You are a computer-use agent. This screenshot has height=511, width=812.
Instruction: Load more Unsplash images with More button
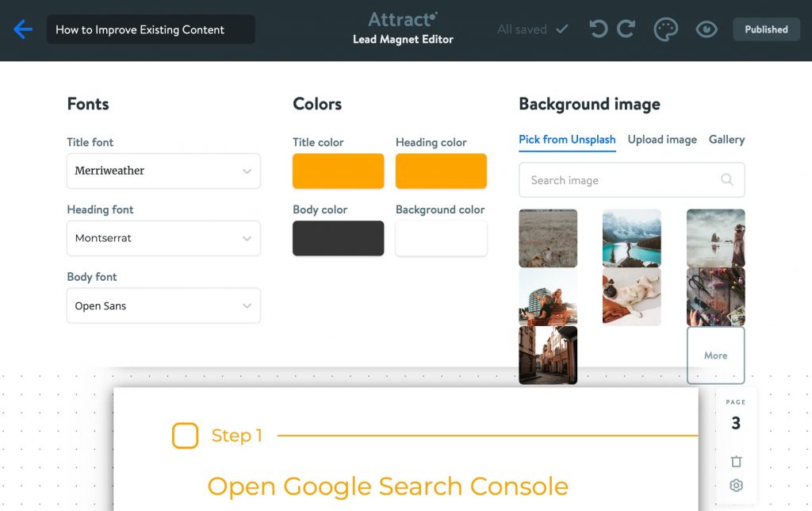(x=715, y=355)
